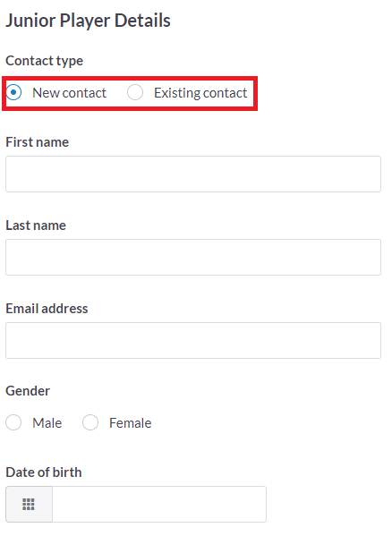Screen dimensions: 392x536
Task: Click the Existing contact label text
Action: 200,93
